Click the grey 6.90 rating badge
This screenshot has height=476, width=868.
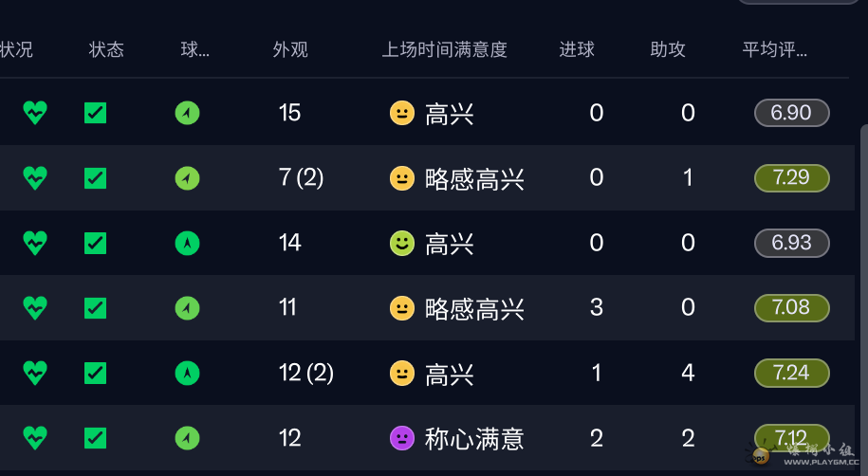click(x=791, y=113)
